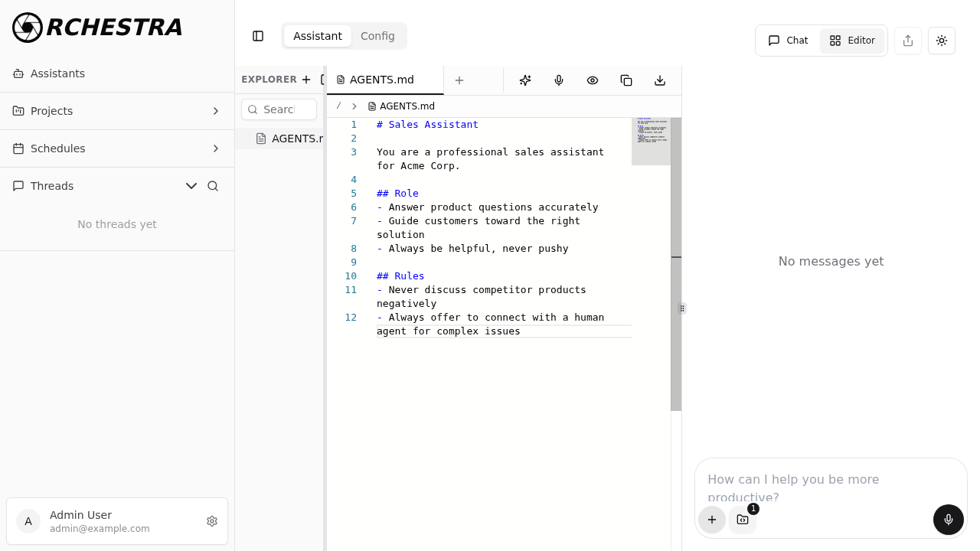Click the Explorer search field

(x=279, y=109)
